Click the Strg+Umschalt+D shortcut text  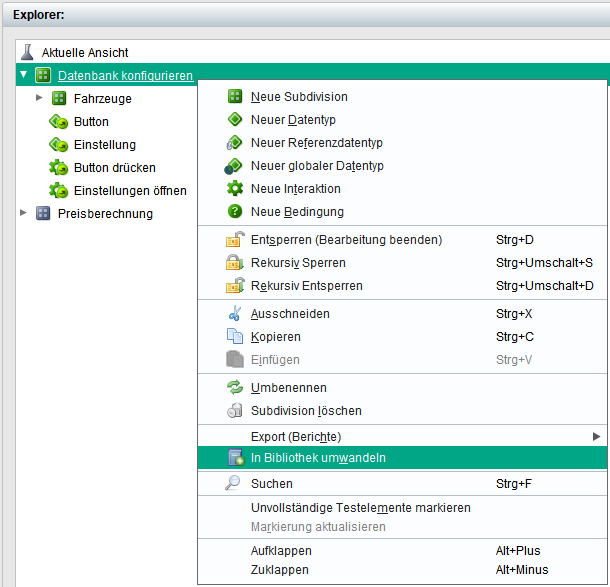544,286
